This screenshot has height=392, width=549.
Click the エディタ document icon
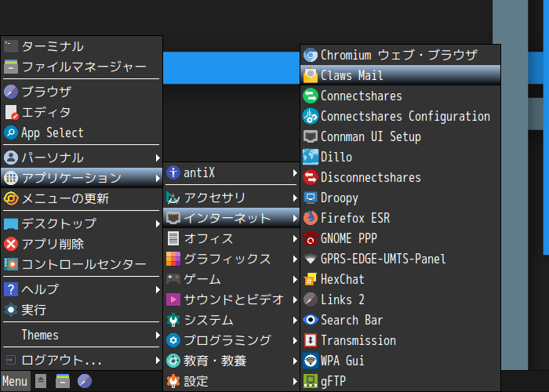point(11,112)
